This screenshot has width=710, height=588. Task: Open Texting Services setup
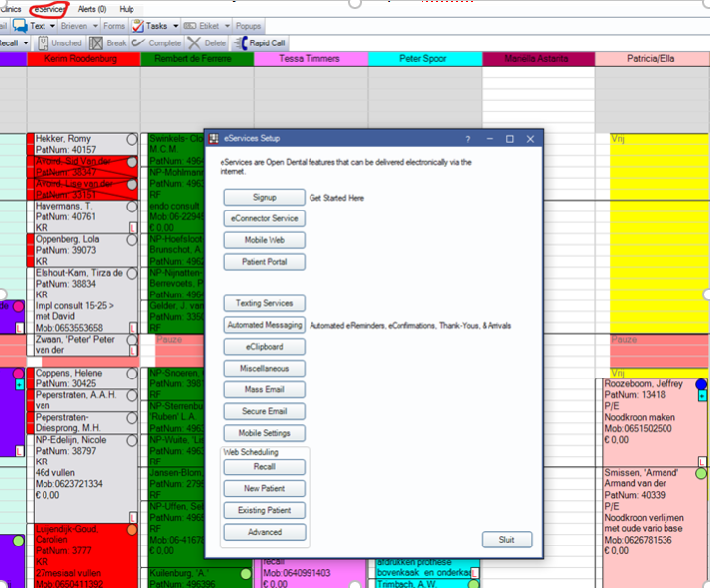click(x=264, y=303)
